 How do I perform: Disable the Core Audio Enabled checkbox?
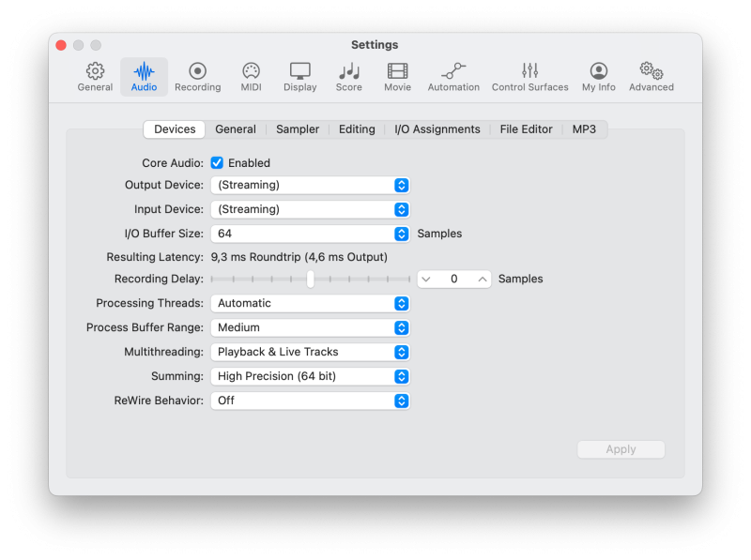[x=217, y=162]
